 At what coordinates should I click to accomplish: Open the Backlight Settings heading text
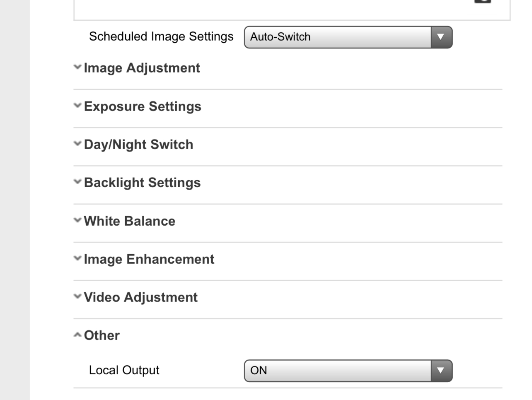(x=142, y=183)
